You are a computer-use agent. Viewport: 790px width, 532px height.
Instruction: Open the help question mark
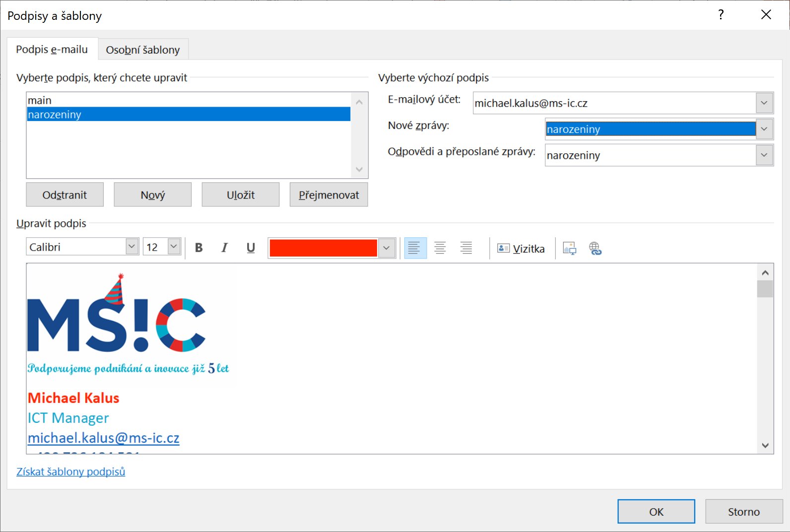721,15
